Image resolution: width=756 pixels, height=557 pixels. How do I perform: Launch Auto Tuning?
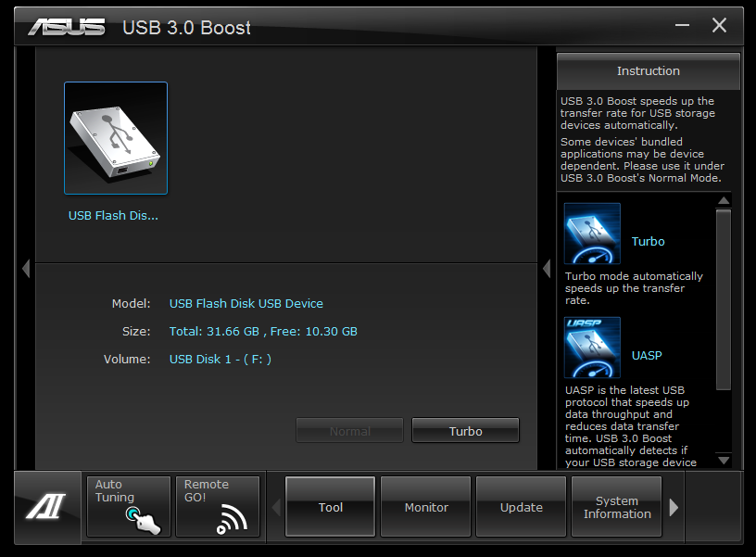129,507
